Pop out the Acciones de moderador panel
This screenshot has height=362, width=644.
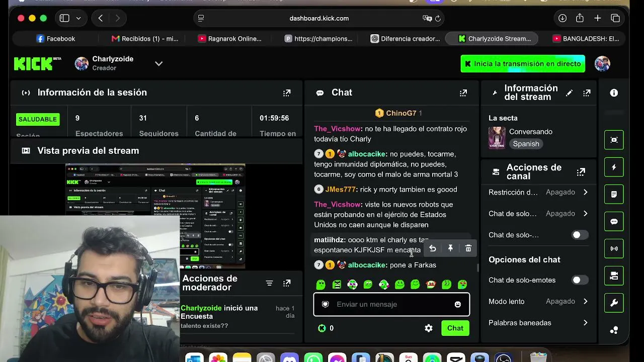(x=287, y=284)
